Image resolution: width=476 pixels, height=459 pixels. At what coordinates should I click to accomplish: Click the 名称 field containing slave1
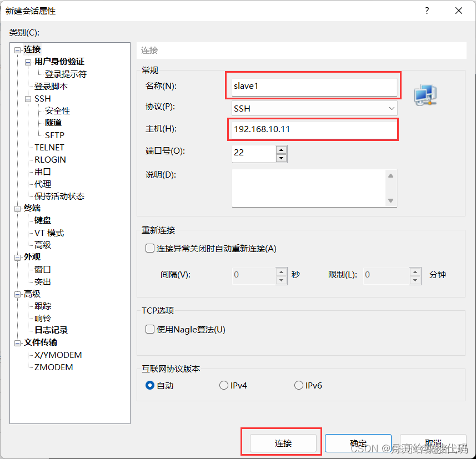coord(314,87)
